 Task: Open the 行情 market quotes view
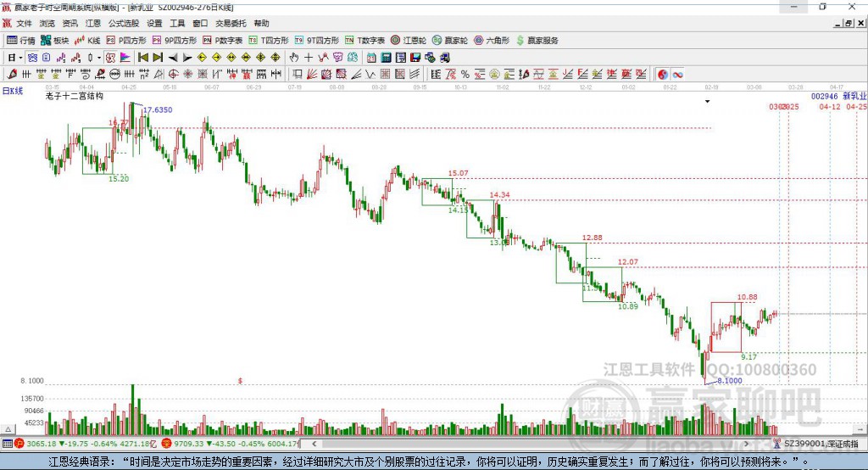(x=20, y=41)
